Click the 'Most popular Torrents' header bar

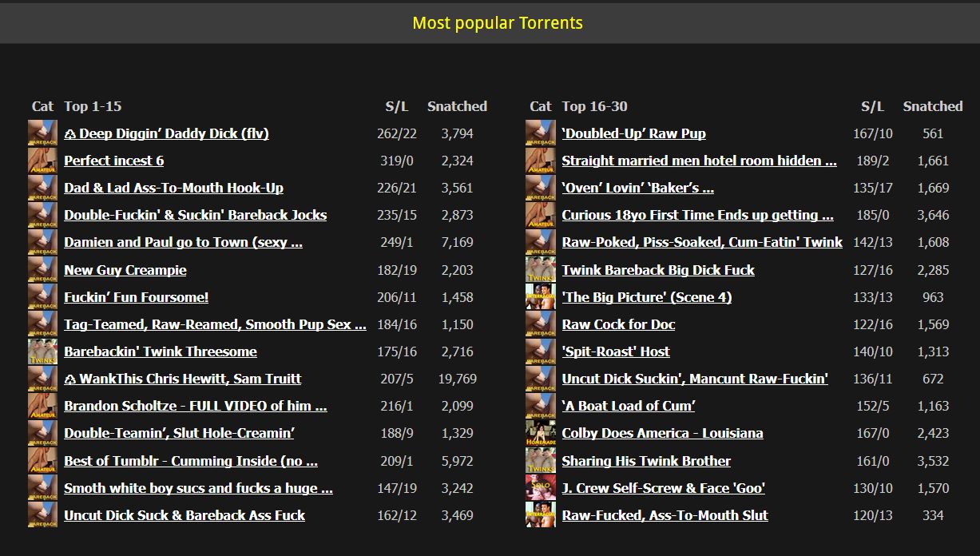click(497, 23)
